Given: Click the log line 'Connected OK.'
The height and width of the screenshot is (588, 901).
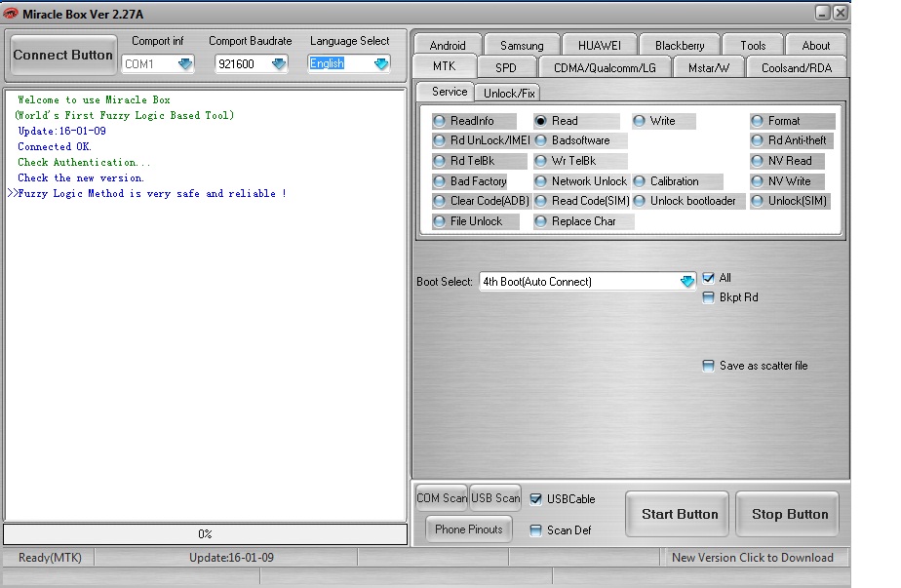Looking at the screenshot, I should 55,146.
